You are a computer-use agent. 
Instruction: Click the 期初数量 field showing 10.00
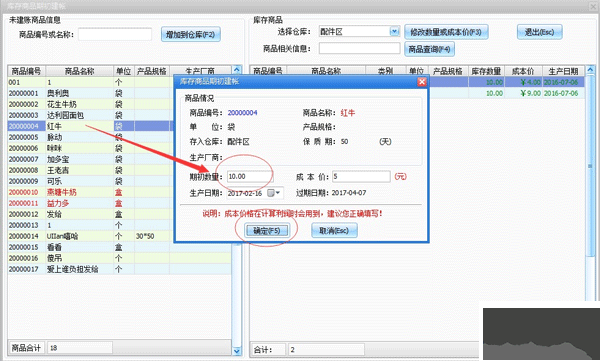249,176
